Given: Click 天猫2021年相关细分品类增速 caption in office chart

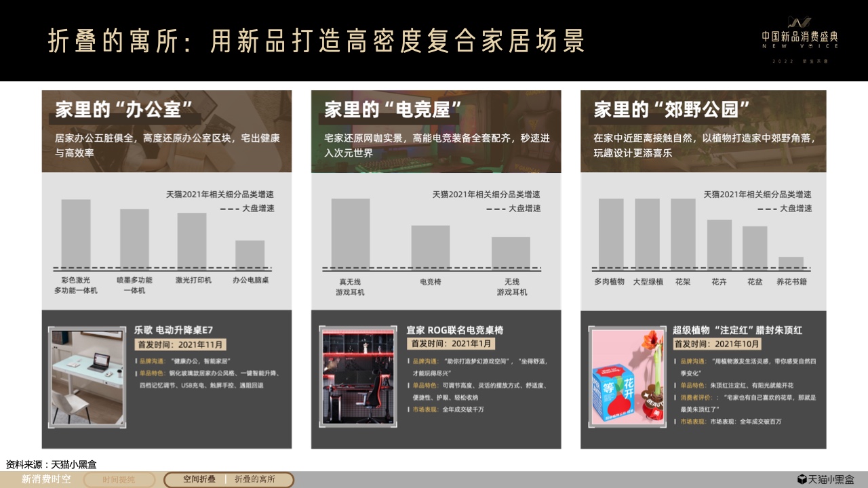Looking at the screenshot, I should pos(220,195).
